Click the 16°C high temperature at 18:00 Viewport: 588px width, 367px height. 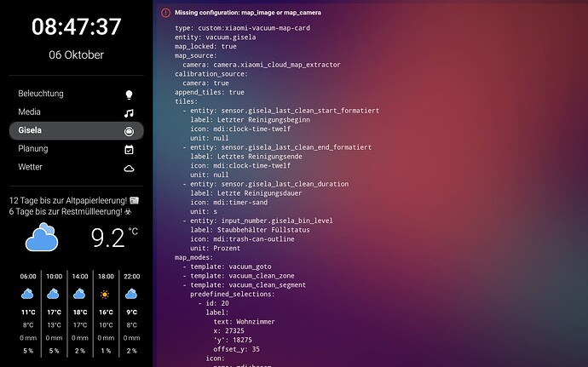[106, 313]
